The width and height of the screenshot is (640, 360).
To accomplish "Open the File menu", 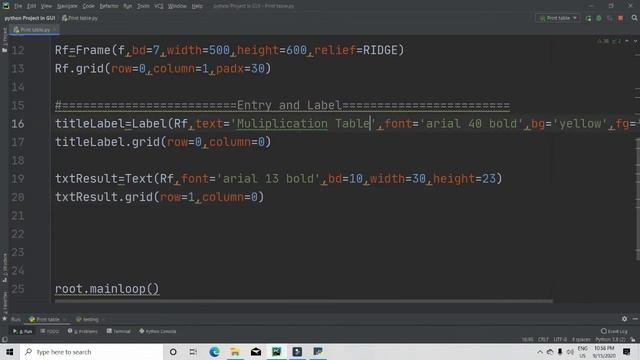I will coord(18,6).
